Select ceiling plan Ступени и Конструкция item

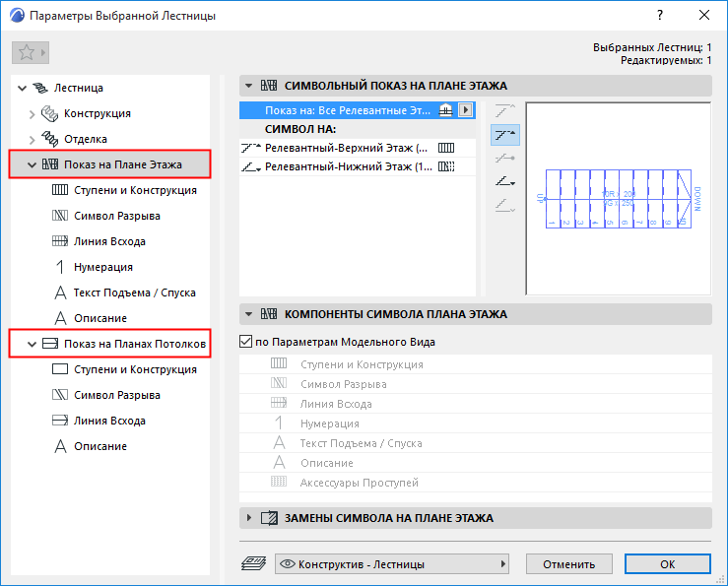coord(135,369)
